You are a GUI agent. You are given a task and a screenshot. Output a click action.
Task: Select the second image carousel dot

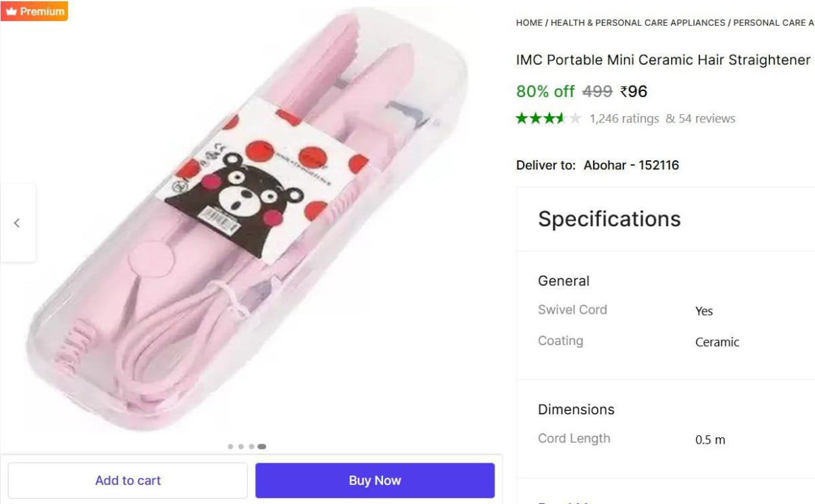point(241,447)
